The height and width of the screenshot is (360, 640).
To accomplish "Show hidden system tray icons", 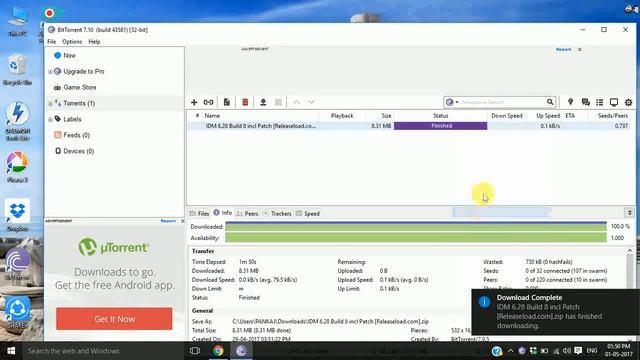I will coord(510,351).
